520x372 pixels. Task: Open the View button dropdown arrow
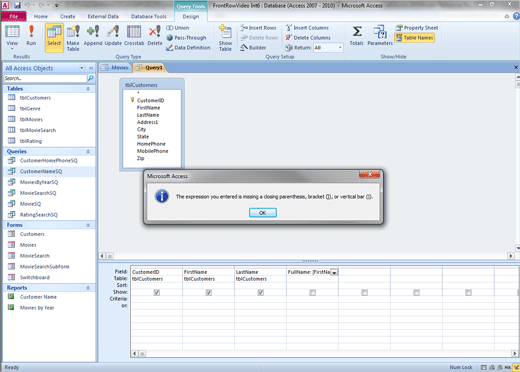click(x=12, y=49)
